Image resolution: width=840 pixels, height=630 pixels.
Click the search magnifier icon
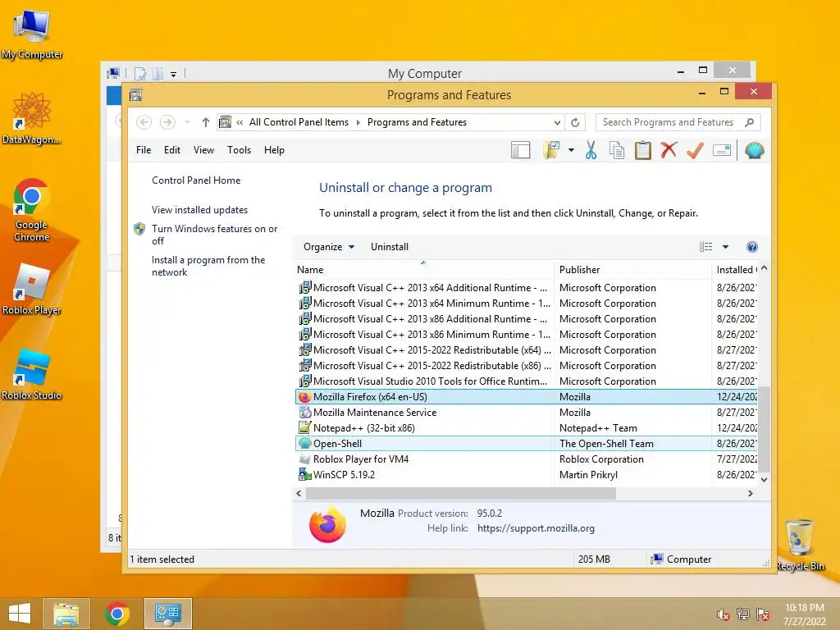(750, 122)
